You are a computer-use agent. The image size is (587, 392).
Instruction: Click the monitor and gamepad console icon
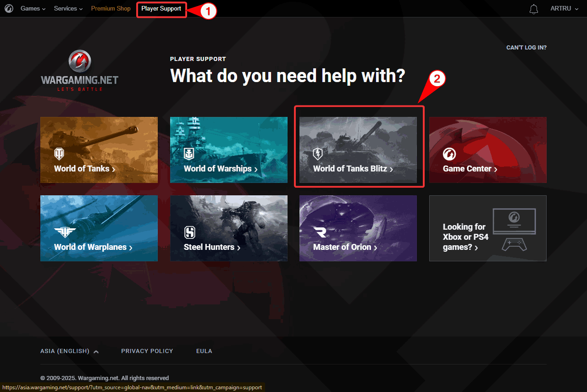pos(514,229)
